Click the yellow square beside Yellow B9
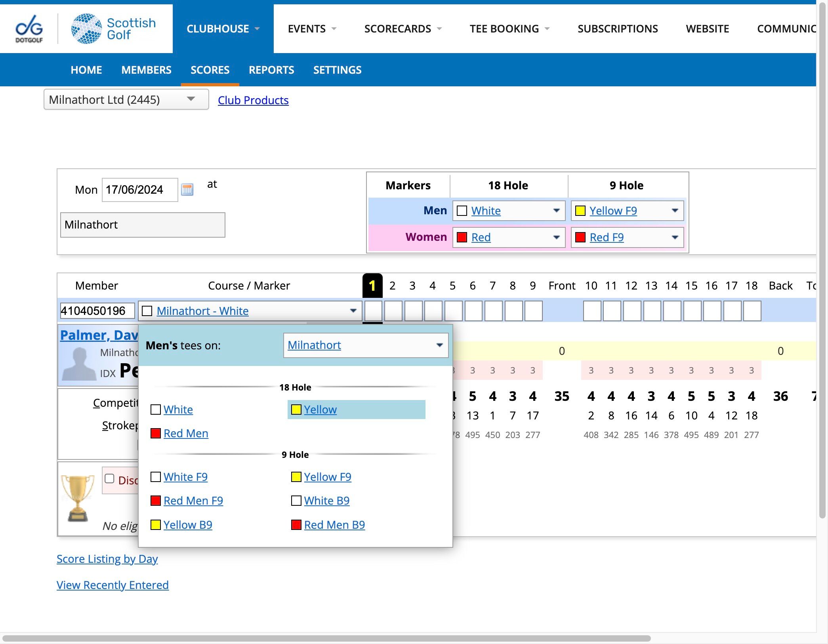828x644 pixels. tap(156, 525)
